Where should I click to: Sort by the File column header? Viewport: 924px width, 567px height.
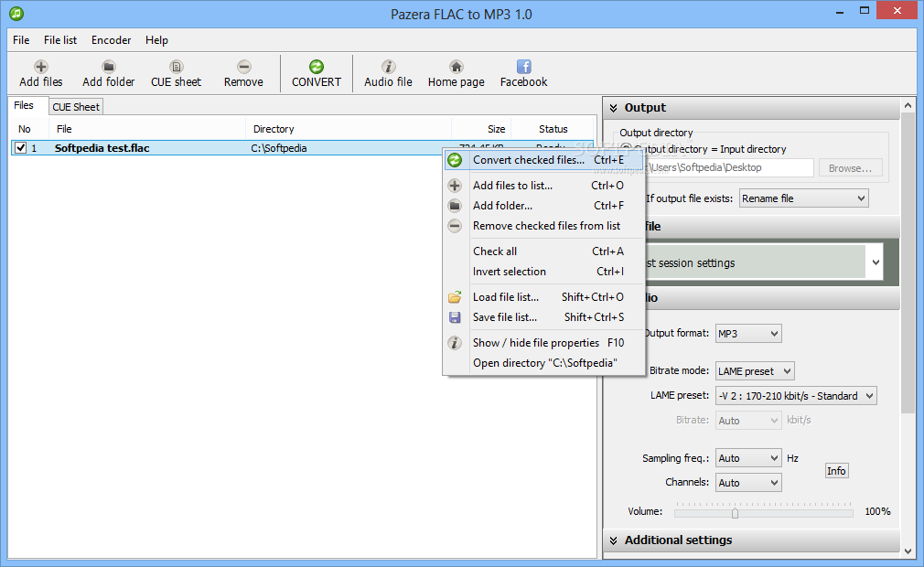click(x=147, y=129)
